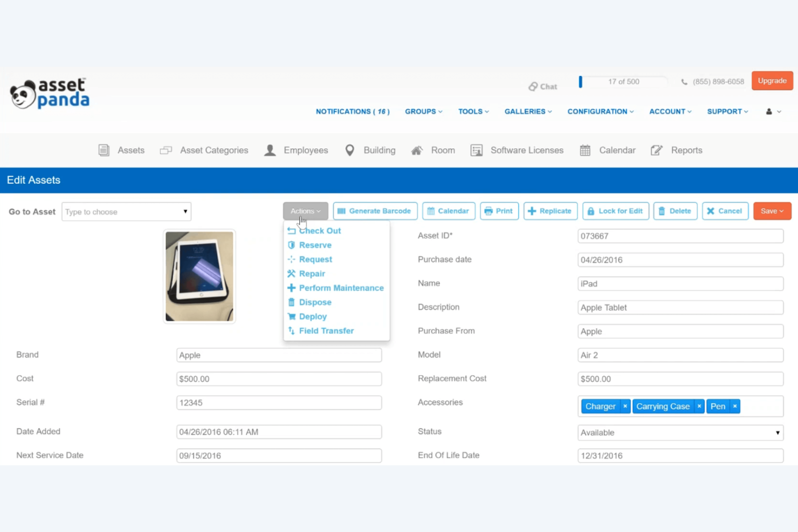Expand the Save dropdown button
Viewport: 798px width, 532px height.
[772, 211]
